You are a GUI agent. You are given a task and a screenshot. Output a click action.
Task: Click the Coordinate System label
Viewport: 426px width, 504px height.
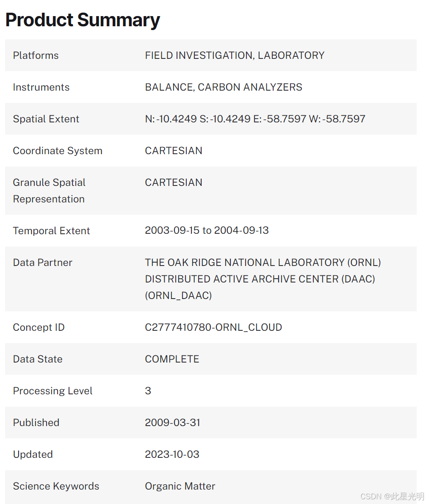58,151
